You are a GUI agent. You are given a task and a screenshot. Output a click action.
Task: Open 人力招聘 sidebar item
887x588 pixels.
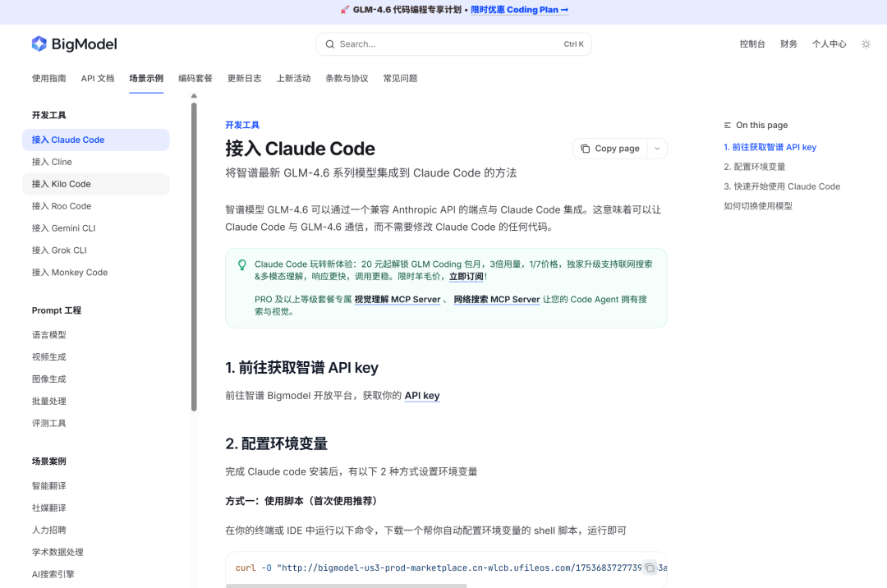coord(95,530)
